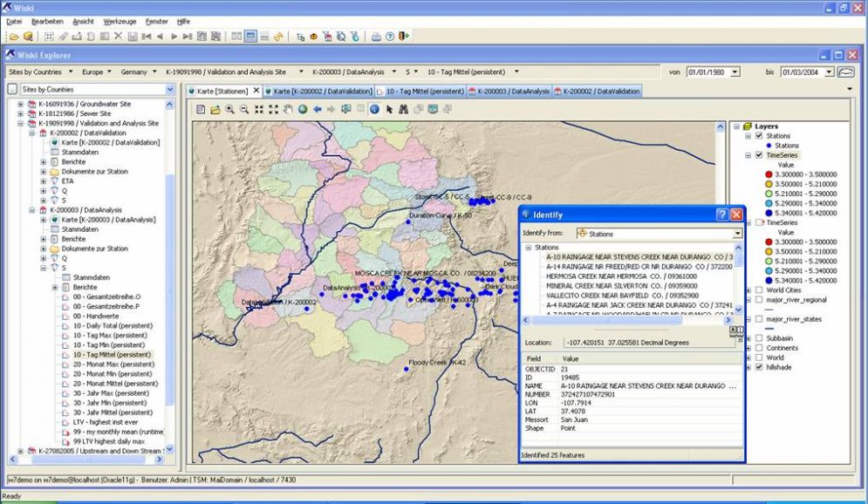Click the Find binoculars icon on the map toolbar
The image size is (868, 504).
point(404,109)
